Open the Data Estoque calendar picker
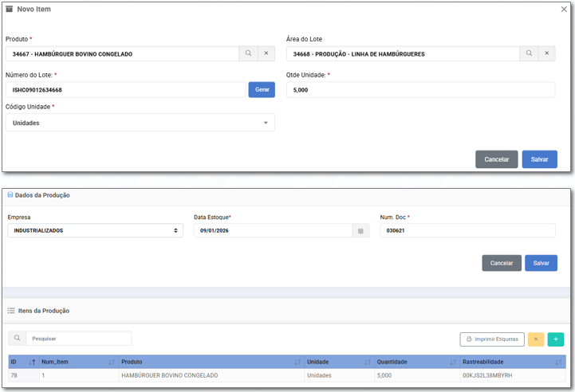Image resolution: width=575 pixels, height=392 pixels. pos(360,231)
